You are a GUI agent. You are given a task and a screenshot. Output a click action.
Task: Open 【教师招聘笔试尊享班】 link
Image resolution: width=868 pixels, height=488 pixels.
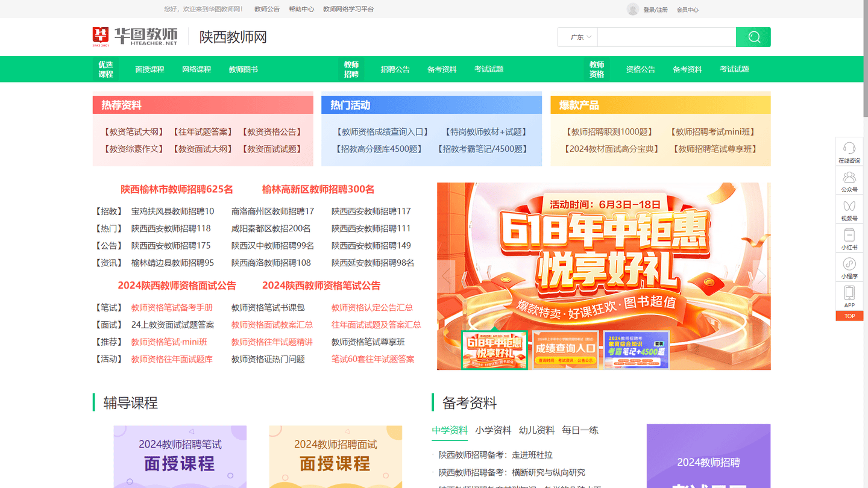point(714,149)
